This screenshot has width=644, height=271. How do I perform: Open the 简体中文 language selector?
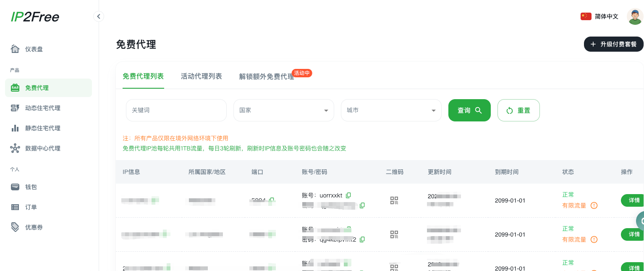point(599,16)
